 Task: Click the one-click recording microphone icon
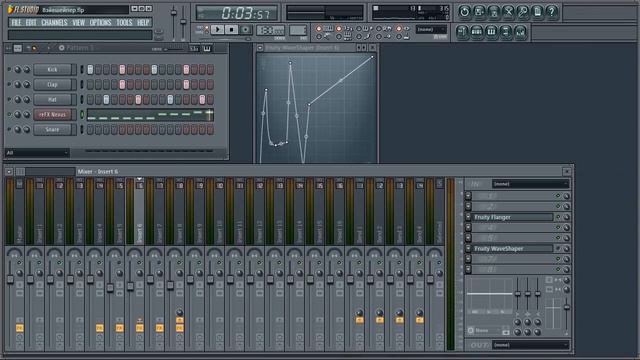523,12
